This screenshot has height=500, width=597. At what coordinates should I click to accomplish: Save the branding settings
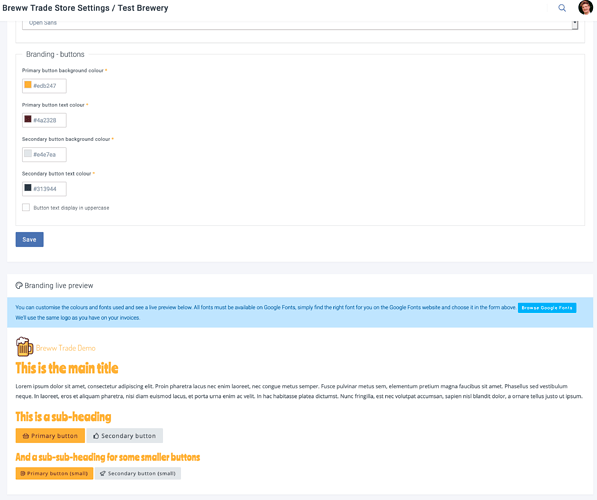[x=29, y=240]
